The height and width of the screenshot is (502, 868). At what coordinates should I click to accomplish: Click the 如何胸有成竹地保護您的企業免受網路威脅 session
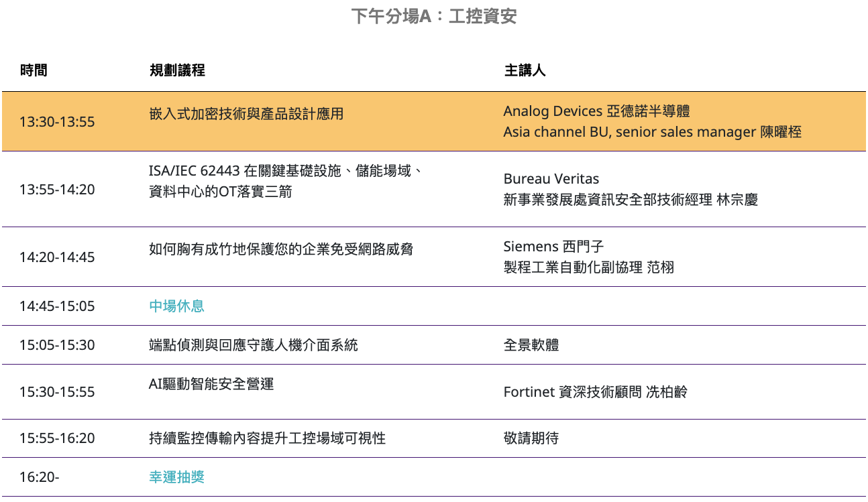pos(280,249)
